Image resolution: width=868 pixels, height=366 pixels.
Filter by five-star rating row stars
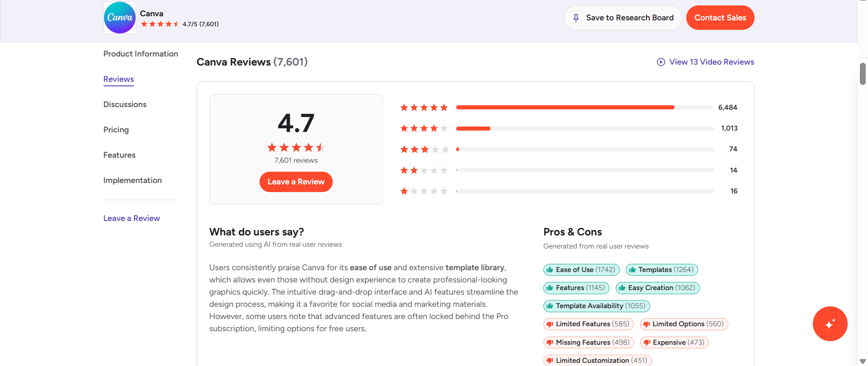[x=424, y=108]
